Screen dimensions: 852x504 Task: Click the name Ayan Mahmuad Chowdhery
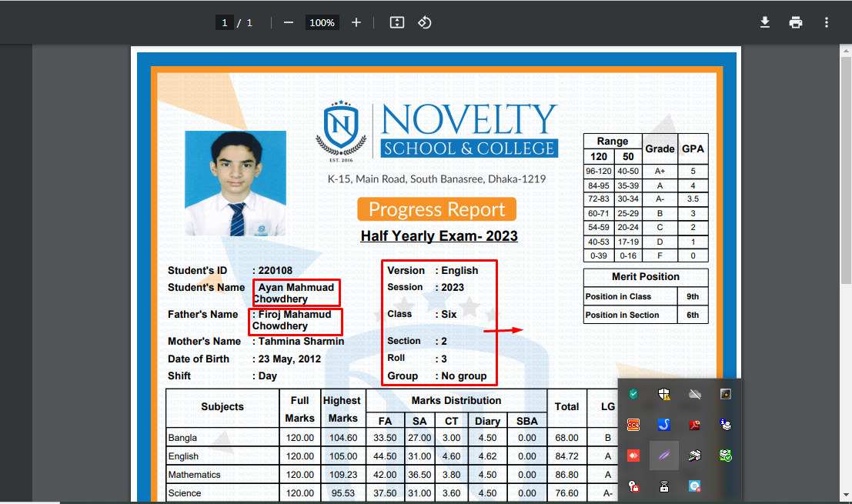pyautogui.click(x=293, y=293)
